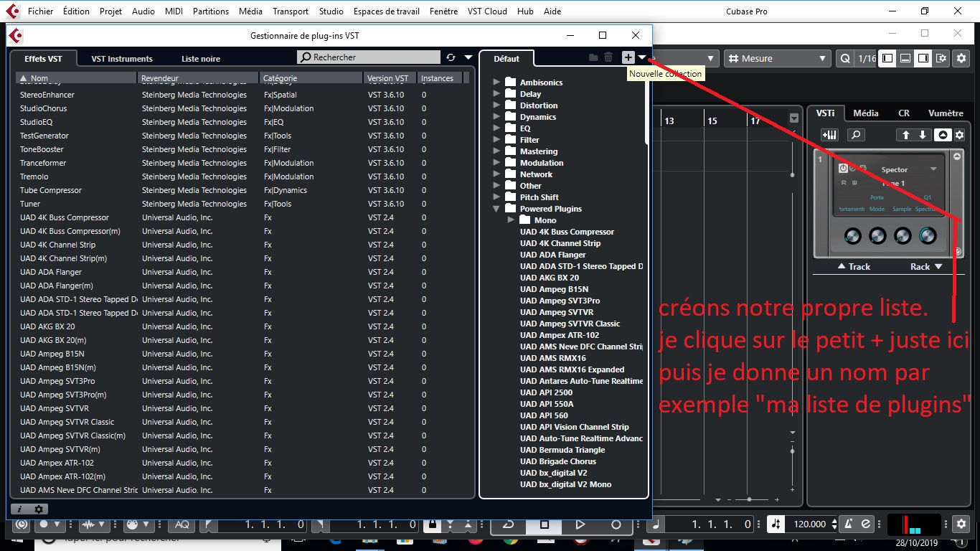Screen dimensions: 980x551
Task: Toggle write automation W on Spector slot
Action: pyautogui.click(x=854, y=182)
